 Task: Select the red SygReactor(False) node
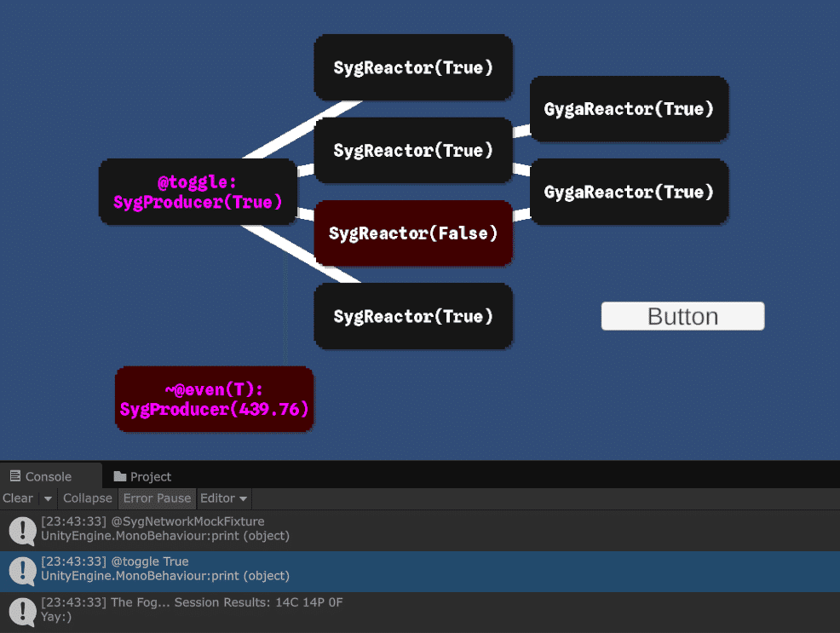pyautogui.click(x=413, y=233)
